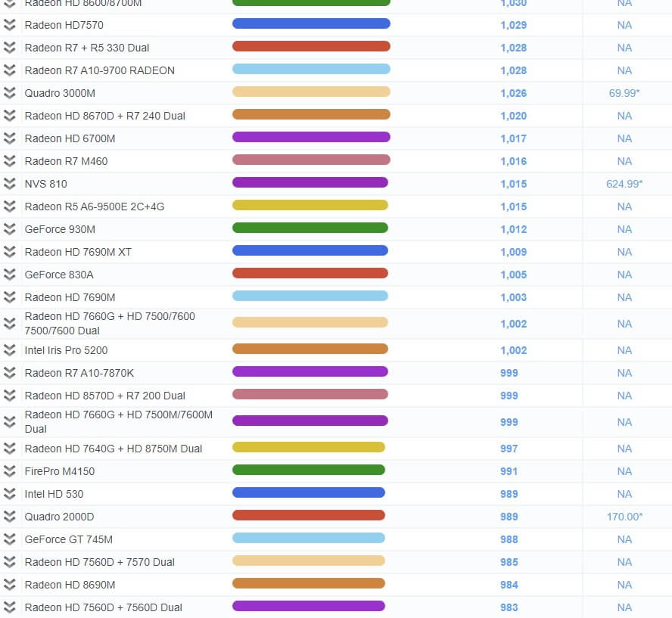The image size is (672, 618).
Task: Open the Radeon HD 7690M link
Action: [70, 297]
